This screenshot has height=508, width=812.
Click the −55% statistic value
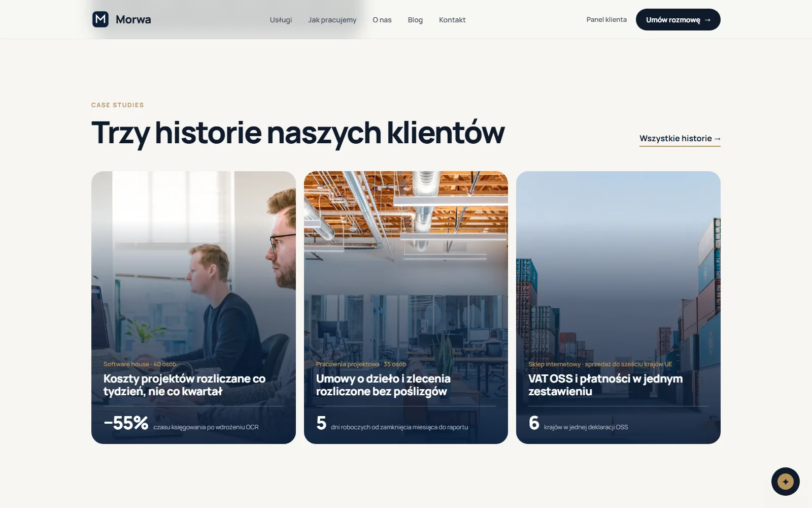pos(126,423)
